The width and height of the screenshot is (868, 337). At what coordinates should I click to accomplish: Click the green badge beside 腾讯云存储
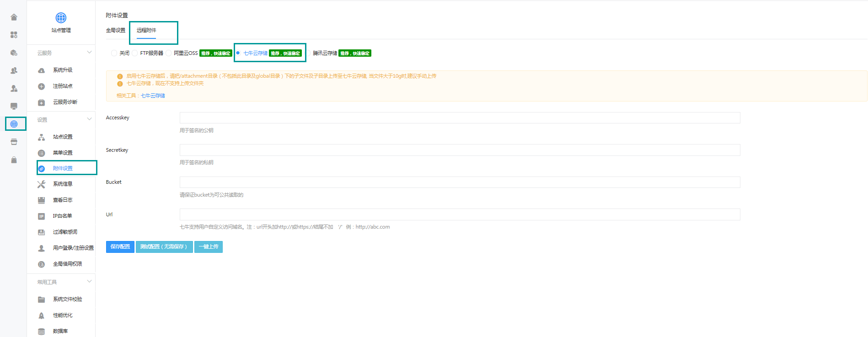[x=355, y=53]
